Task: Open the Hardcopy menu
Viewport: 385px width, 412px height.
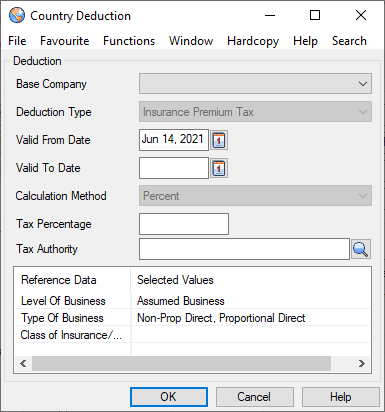Action: click(x=253, y=41)
